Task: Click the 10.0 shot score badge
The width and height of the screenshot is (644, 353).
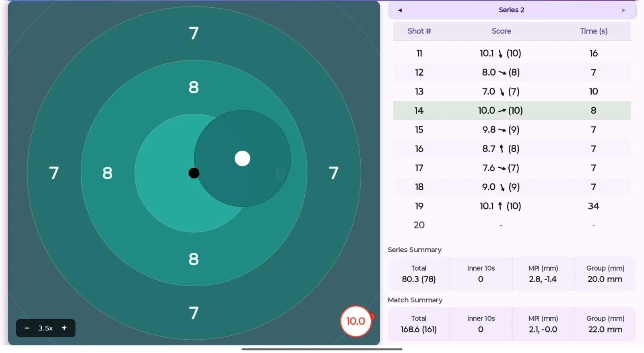Action: [x=356, y=321]
